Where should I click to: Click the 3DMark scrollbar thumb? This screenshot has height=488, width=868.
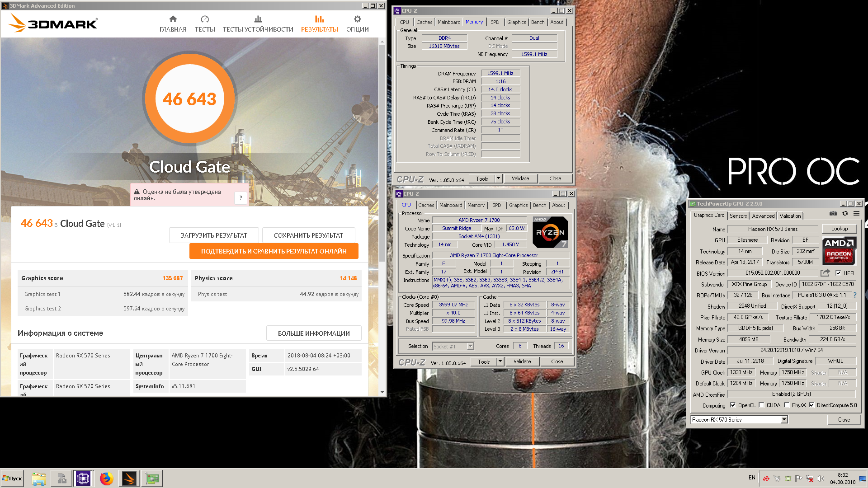click(382, 153)
